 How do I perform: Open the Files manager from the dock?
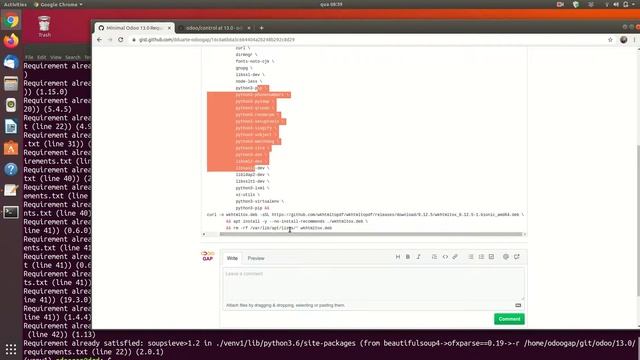coord(11,84)
